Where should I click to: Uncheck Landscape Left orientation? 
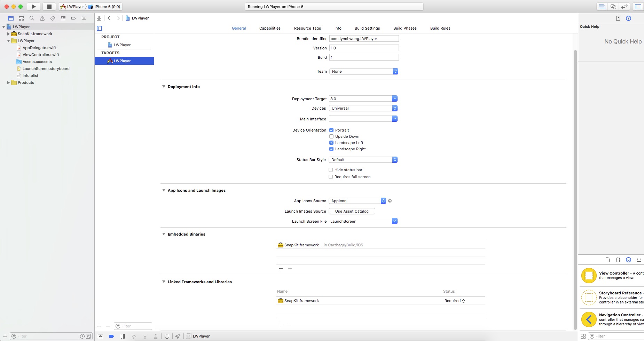(331, 143)
